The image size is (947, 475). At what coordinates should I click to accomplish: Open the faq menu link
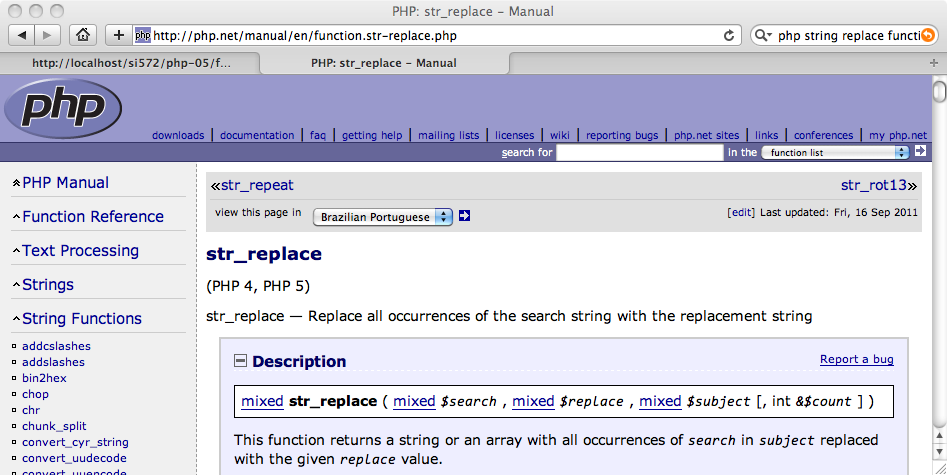coord(318,135)
